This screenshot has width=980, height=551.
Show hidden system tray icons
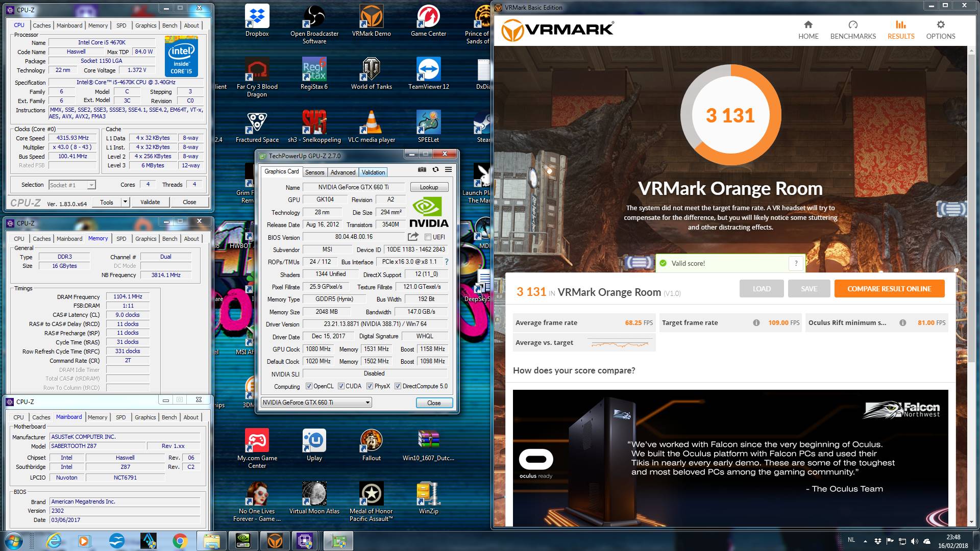pyautogui.click(x=865, y=541)
